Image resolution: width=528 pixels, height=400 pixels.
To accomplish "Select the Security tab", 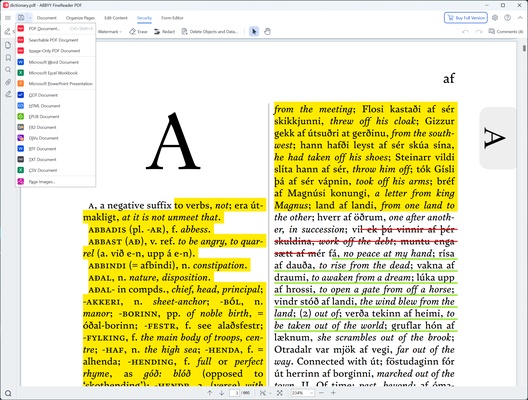I will [144, 18].
